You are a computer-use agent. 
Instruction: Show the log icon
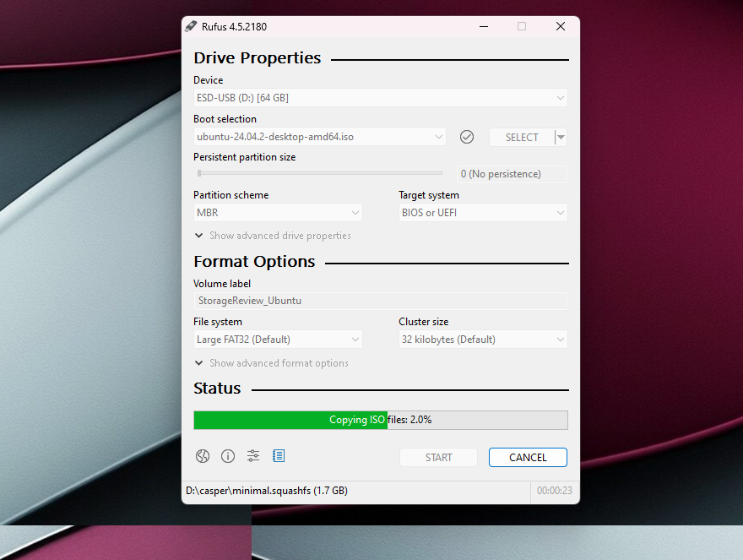[279, 456]
